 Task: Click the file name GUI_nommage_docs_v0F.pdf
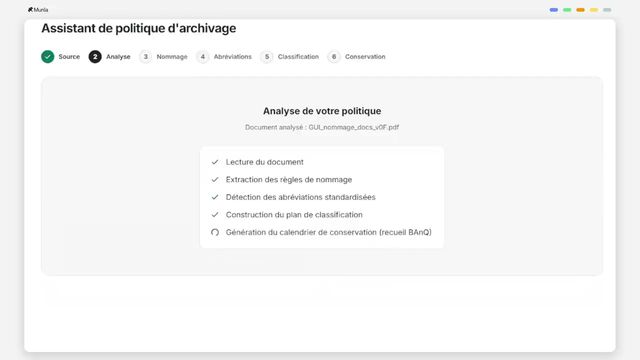pos(353,127)
